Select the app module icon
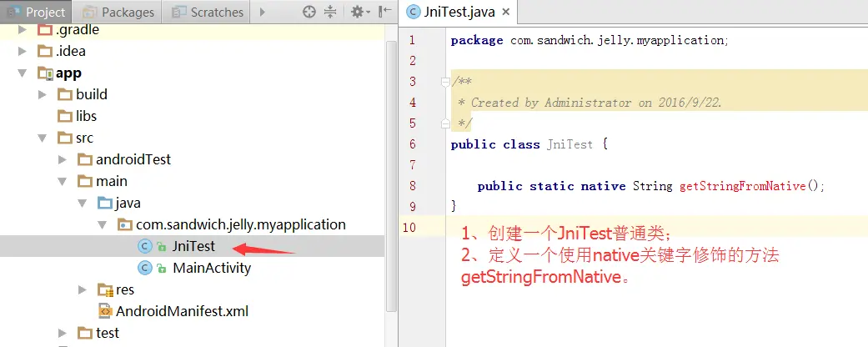Viewport: 868px width, 347px height. click(45, 73)
